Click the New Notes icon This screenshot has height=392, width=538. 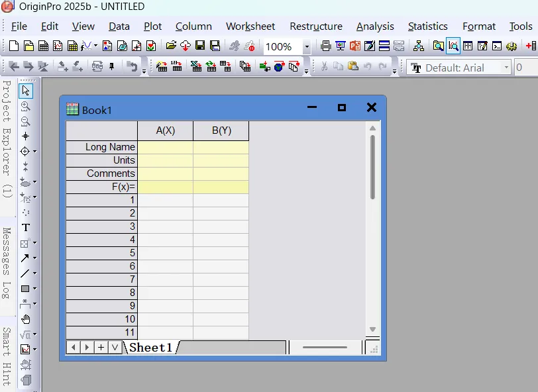pos(122,46)
